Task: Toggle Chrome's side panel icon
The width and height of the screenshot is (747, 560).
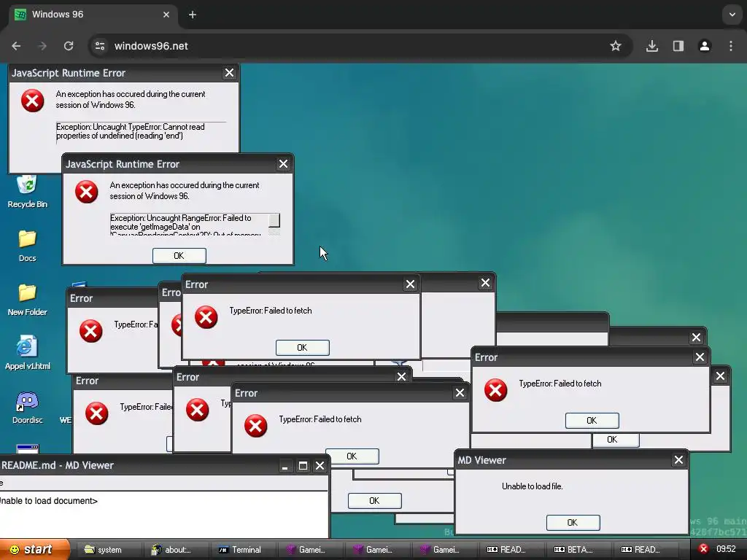Action: 678,46
